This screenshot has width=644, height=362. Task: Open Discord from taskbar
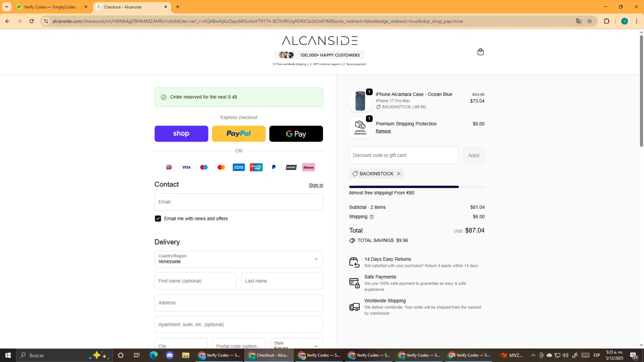pos(170,356)
